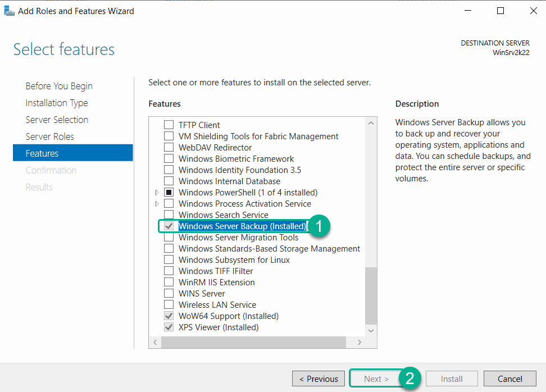Image resolution: width=546 pixels, height=392 pixels.
Task: Check Windows Process Activation Service box
Action: pyautogui.click(x=169, y=203)
